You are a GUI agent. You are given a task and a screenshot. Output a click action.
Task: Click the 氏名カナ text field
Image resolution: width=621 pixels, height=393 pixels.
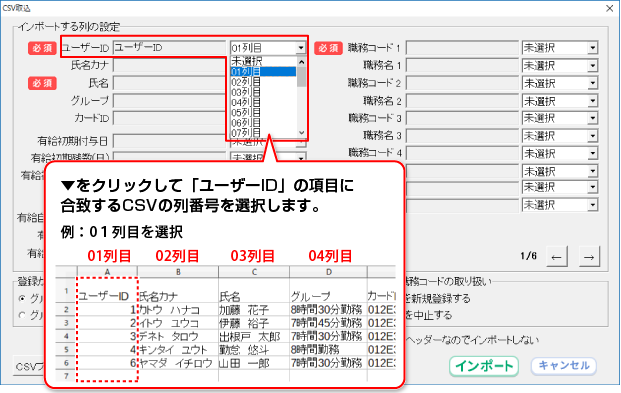click(x=169, y=65)
